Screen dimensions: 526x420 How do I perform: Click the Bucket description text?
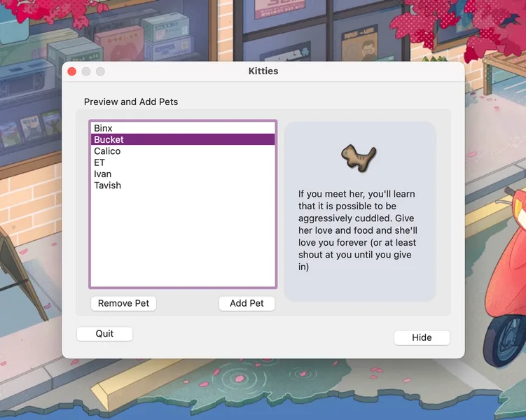click(x=358, y=230)
